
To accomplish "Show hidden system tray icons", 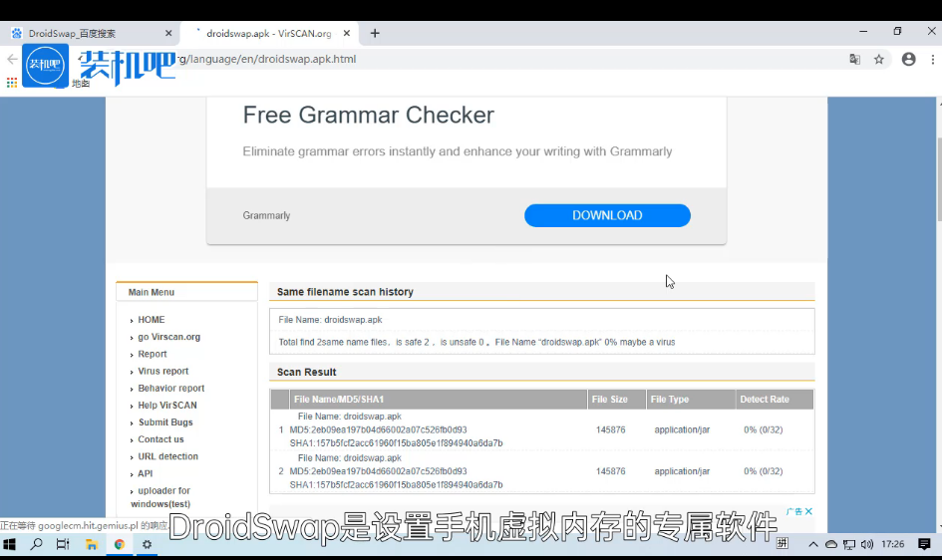I will point(813,544).
